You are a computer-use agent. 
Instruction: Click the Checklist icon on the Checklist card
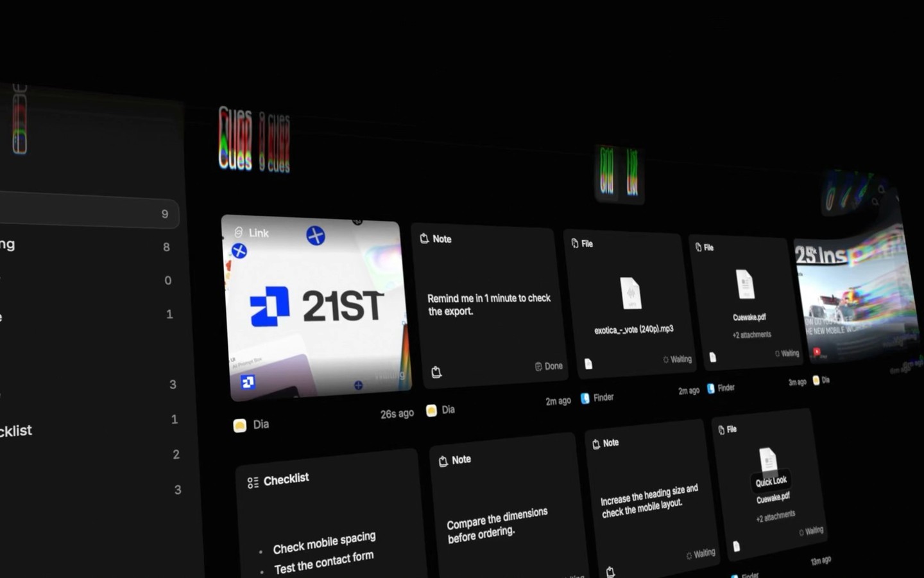253,482
